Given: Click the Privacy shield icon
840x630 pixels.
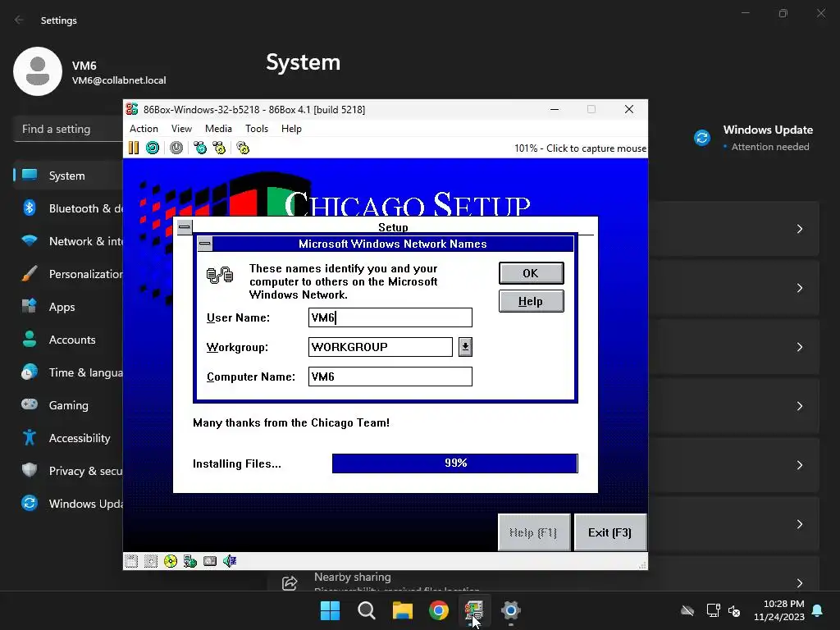Looking at the screenshot, I should click(30, 470).
